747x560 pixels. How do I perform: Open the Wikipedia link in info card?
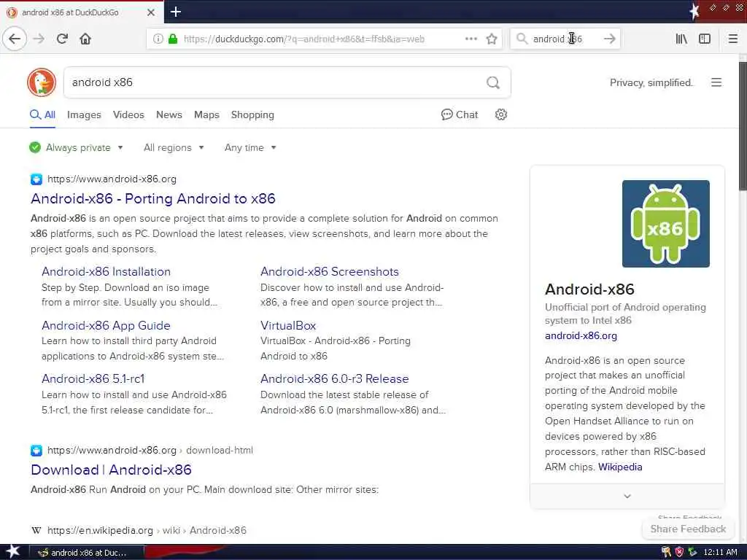point(620,467)
